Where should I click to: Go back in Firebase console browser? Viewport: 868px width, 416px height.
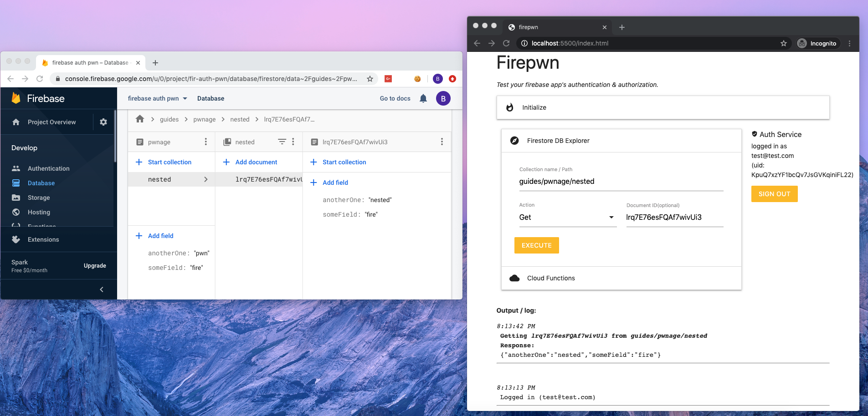[x=10, y=79]
